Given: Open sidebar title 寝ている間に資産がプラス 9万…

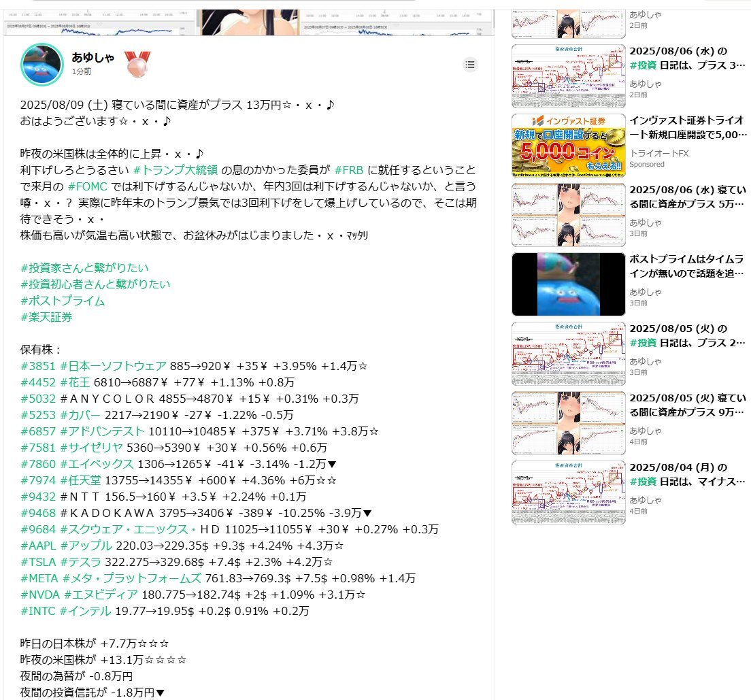Looking at the screenshot, I should click(x=688, y=405).
